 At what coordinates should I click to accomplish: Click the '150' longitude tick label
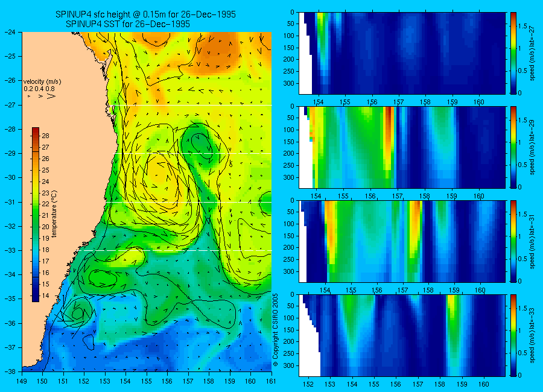pyautogui.click(x=43, y=381)
